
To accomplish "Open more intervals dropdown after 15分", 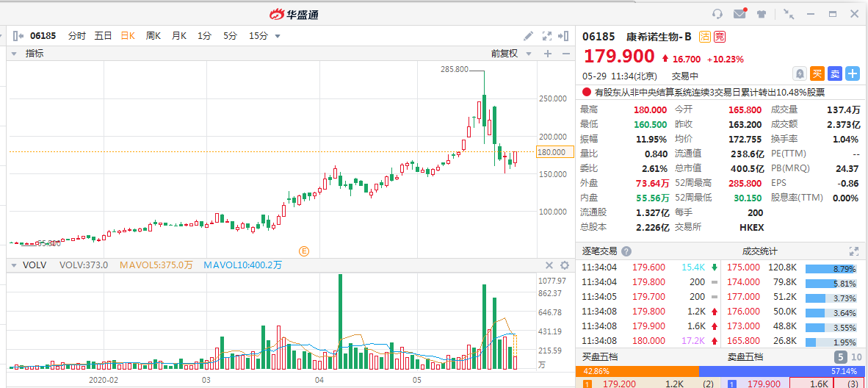I will (278, 37).
